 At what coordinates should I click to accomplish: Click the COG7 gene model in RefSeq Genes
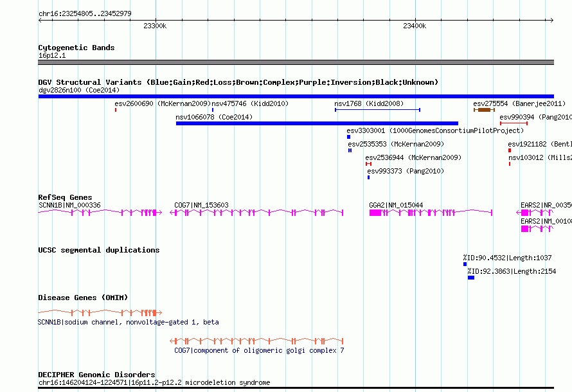[x=256, y=212]
